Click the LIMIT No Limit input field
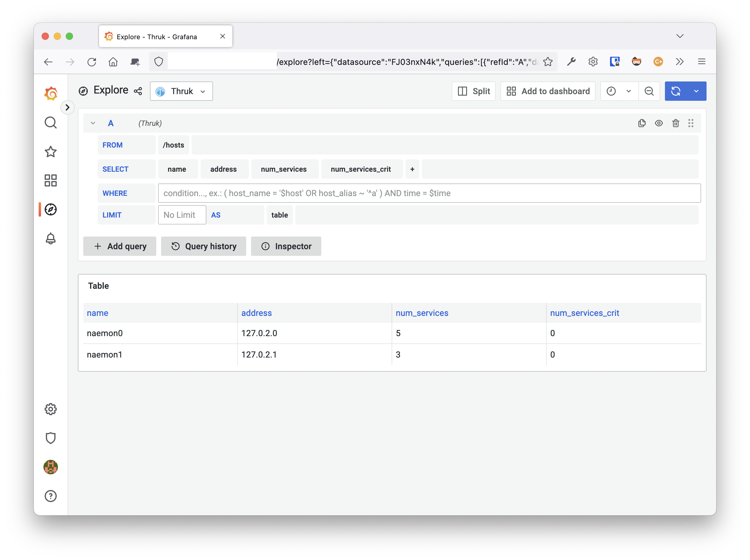The height and width of the screenshot is (560, 750). click(182, 215)
